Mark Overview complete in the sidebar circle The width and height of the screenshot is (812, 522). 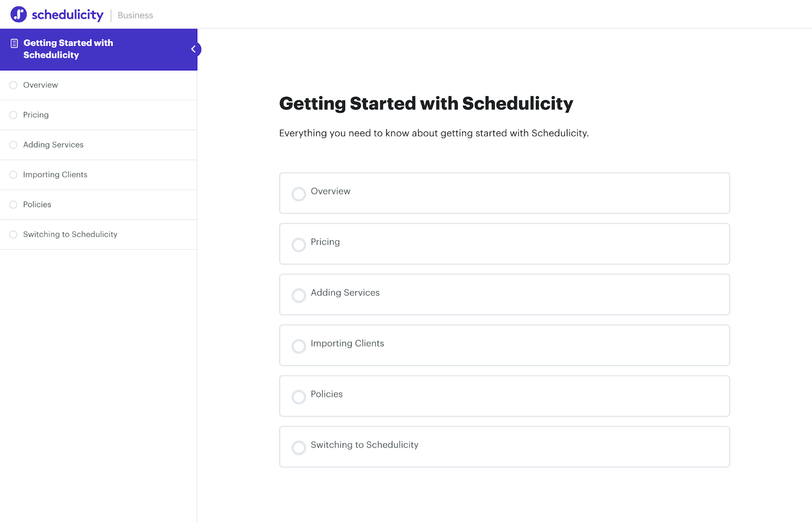point(13,85)
